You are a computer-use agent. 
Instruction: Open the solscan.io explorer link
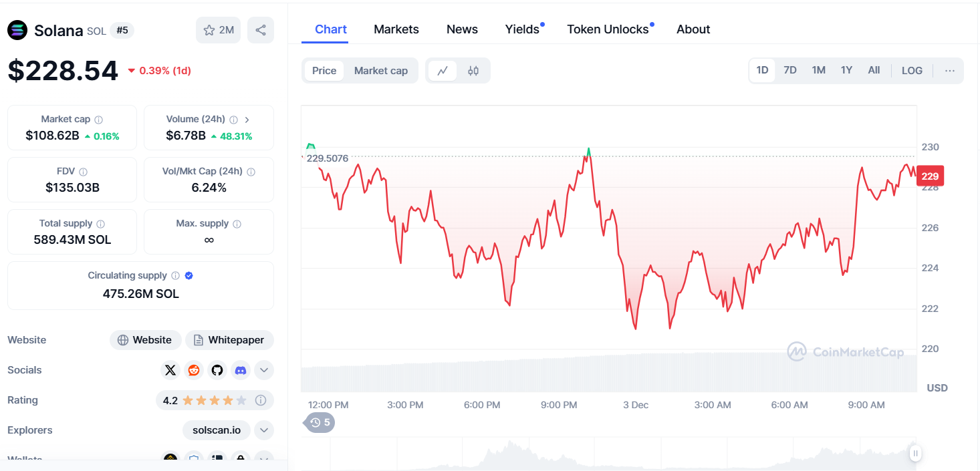pos(217,430)
